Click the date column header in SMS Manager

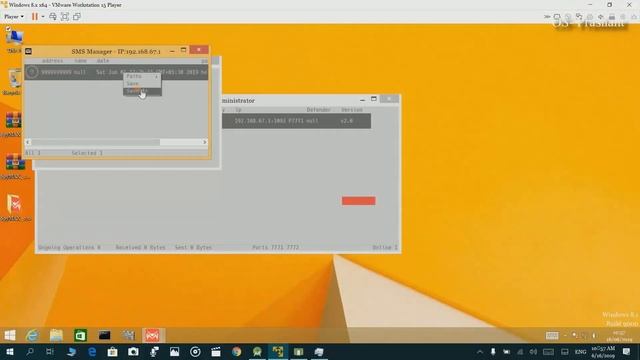[x=103, y=61]
